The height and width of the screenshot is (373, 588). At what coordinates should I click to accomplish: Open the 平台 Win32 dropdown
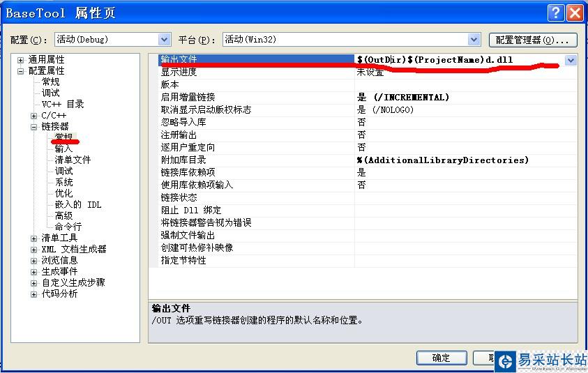pyautogui.click(x=474, y=39)
